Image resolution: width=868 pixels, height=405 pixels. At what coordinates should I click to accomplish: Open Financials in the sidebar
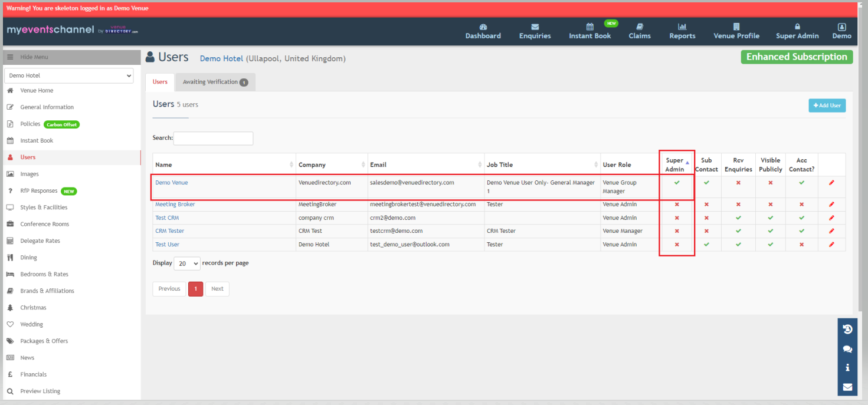click(33, 374)
